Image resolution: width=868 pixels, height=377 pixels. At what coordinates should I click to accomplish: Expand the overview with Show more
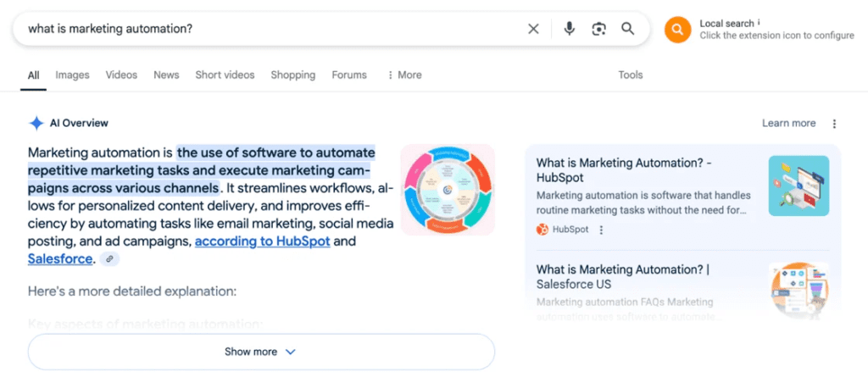click(x=261, y=352)
